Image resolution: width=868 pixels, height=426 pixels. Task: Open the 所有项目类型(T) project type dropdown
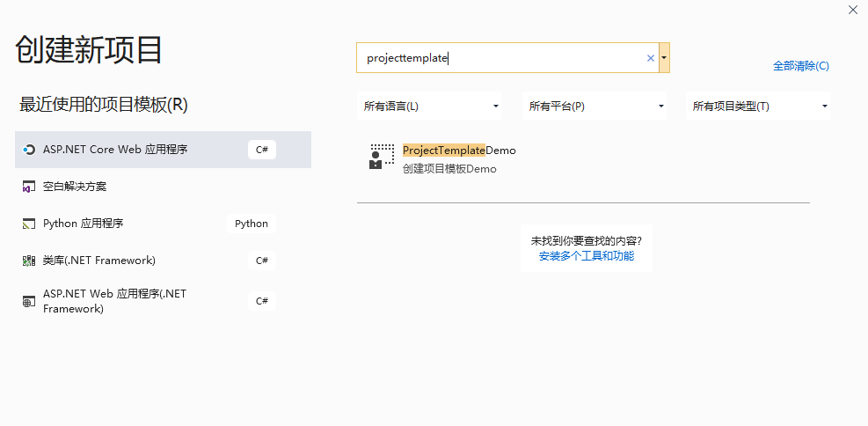(x=758, y=106)
